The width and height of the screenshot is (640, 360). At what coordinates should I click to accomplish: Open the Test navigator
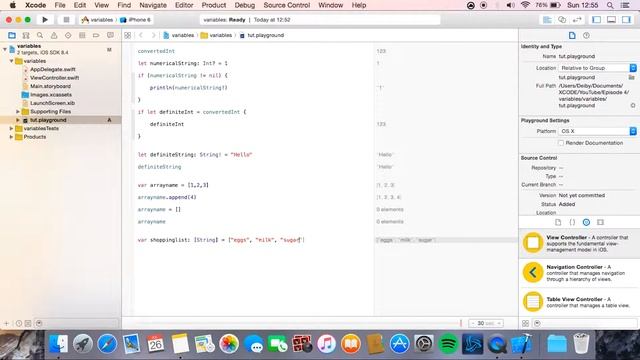click(x=68, y=36)
